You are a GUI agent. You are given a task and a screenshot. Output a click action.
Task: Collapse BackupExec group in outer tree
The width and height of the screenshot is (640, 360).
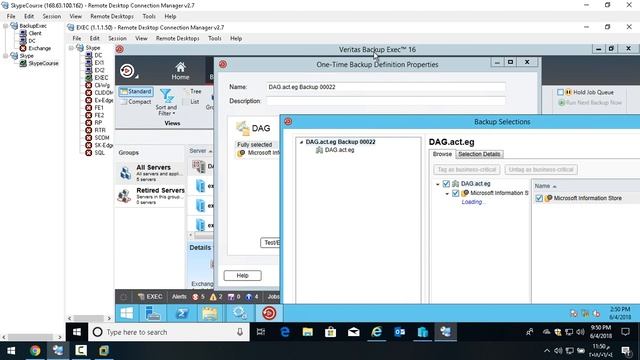click(5, 26)
